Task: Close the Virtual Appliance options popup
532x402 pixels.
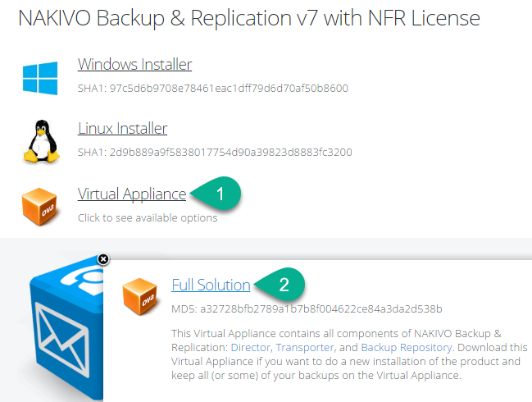Action: tap(103, 259)
